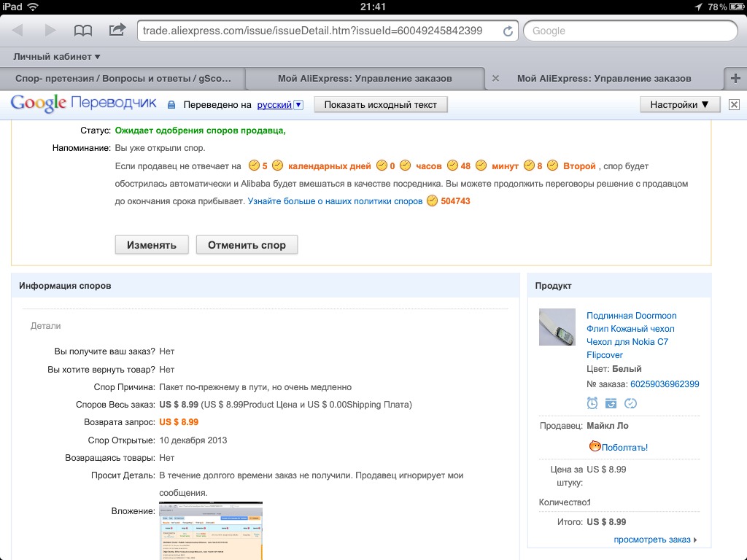Image resolution: width=747 pixels, height=560 pixels.
Task: Go back with Safari back arrow
Action: pyautogui.click(x=18, y=31)
